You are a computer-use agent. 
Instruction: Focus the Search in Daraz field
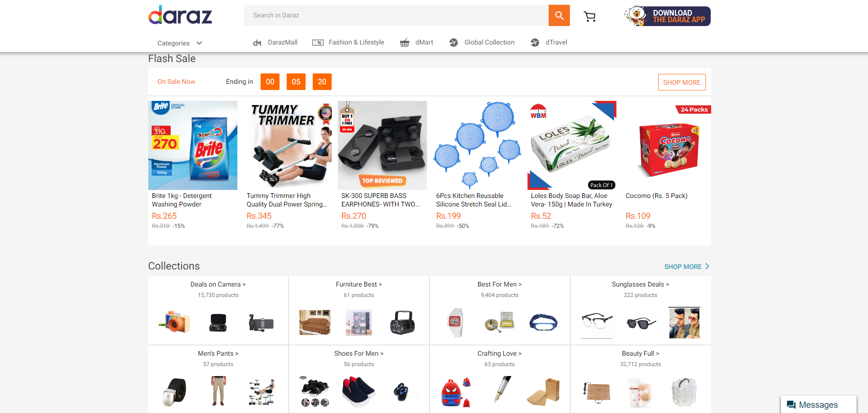[x=396, y=16]
